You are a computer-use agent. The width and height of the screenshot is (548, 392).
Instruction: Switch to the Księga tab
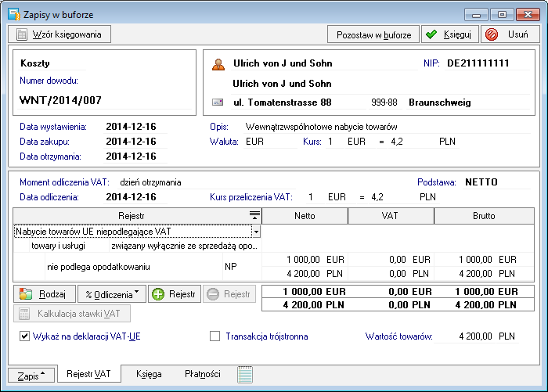[x=149, y=374]
